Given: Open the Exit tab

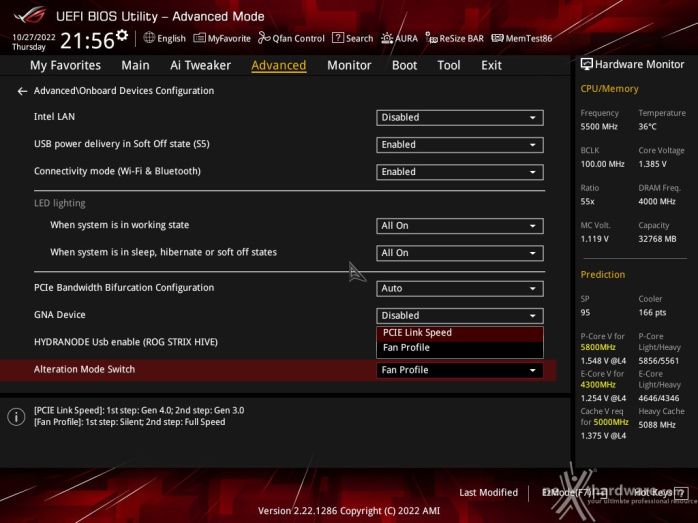Looking at the screenshot, I should click(x=491, y=65).
